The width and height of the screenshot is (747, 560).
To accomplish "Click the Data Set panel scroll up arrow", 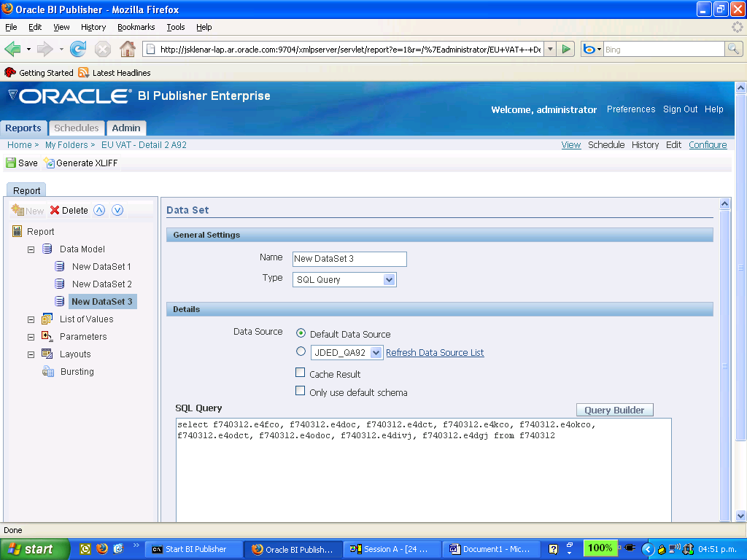I will tap(724, 204).
